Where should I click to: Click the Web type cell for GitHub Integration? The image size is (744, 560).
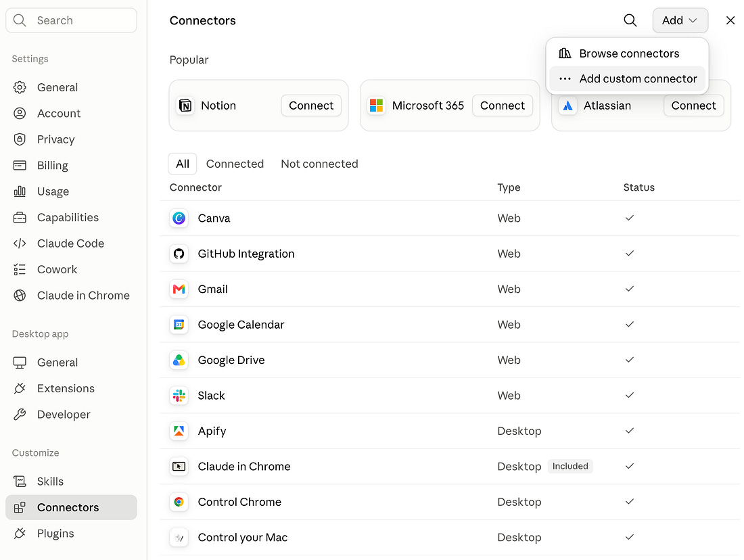point(509,254)
